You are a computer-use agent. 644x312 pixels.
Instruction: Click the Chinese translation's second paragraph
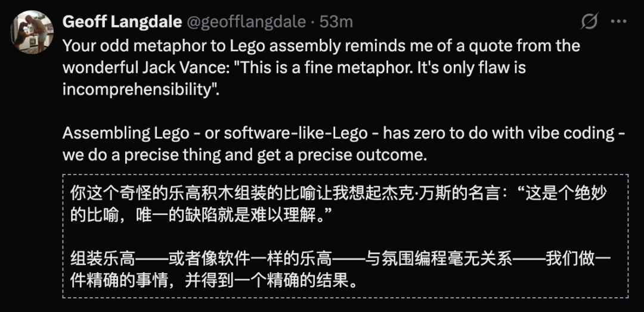click(x=340, y=269)
